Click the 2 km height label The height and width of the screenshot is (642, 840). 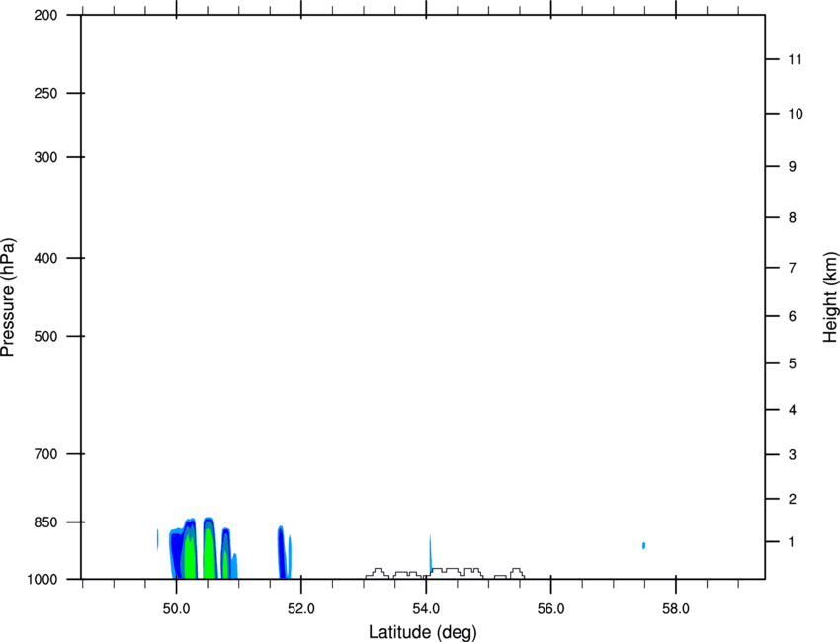pyautogui.click(x=793, y=499)
